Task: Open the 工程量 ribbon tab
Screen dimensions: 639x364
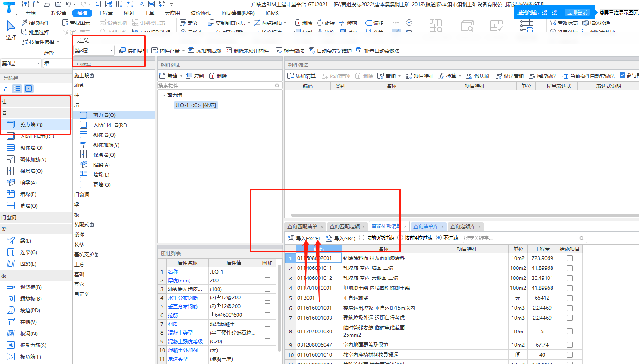Action: 105,13
